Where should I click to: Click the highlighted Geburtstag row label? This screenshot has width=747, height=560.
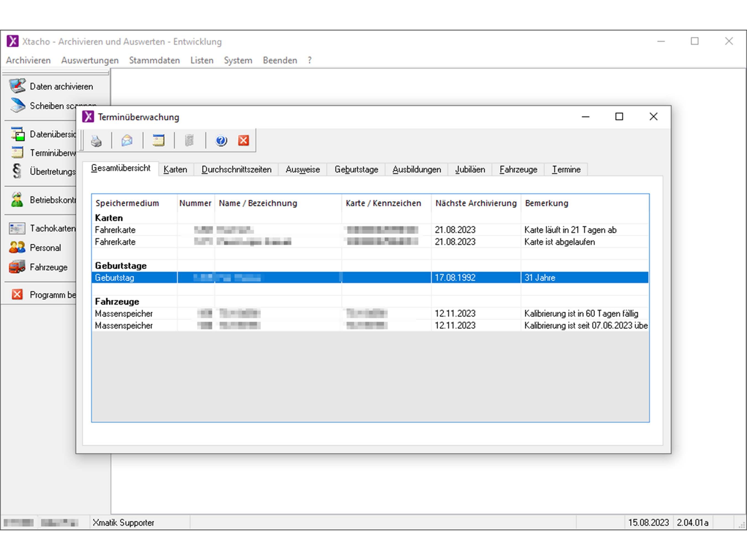click(x=115, y=278)
